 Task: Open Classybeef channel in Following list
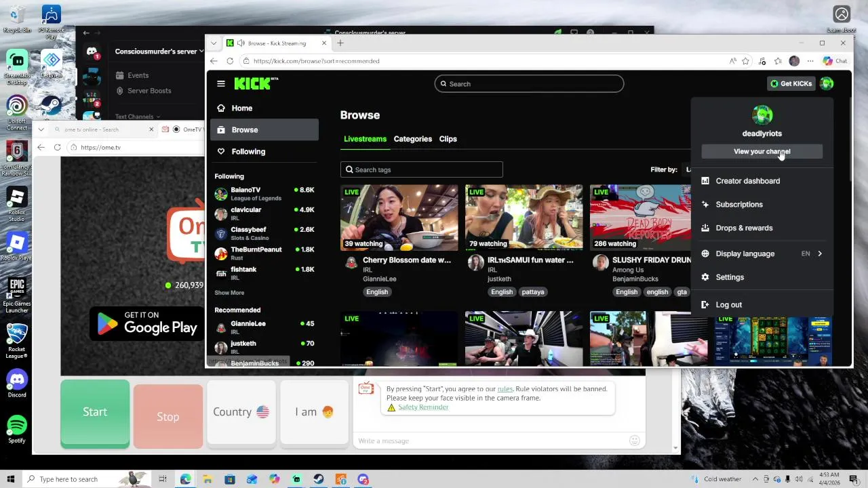[x=264, y=233]
